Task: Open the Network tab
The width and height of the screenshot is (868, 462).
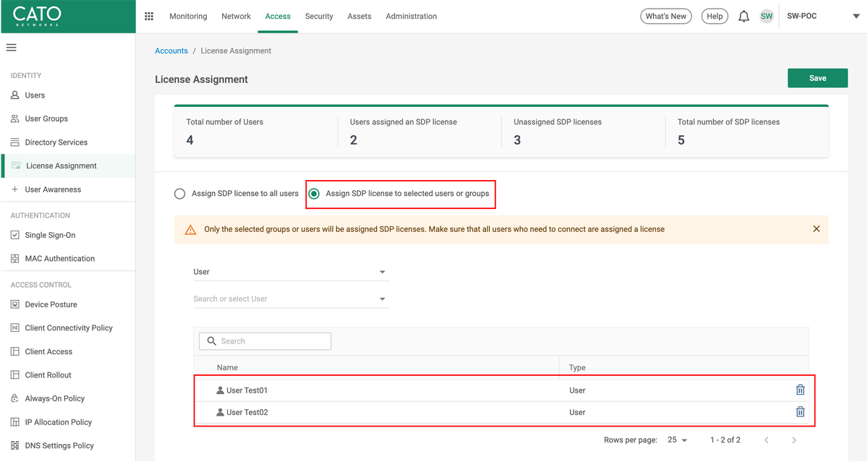Action: click(x=236, y=16)
